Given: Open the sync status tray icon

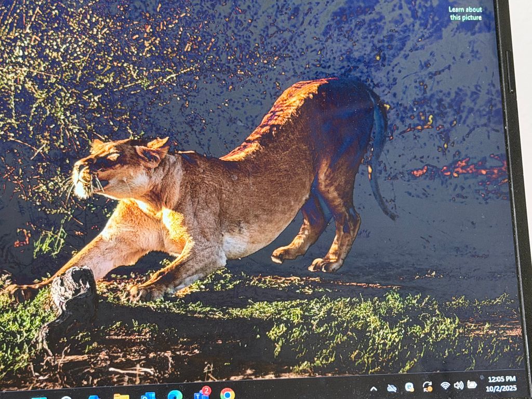Looking at the screenshot, I should click(x=428, y=386).
